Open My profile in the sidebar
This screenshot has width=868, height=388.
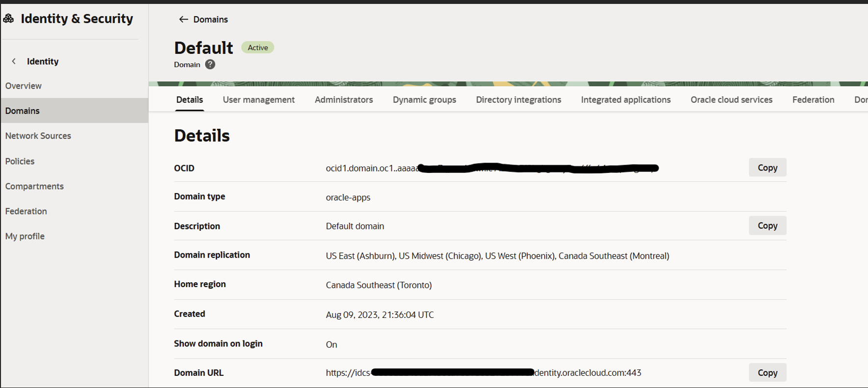(25, 236)
